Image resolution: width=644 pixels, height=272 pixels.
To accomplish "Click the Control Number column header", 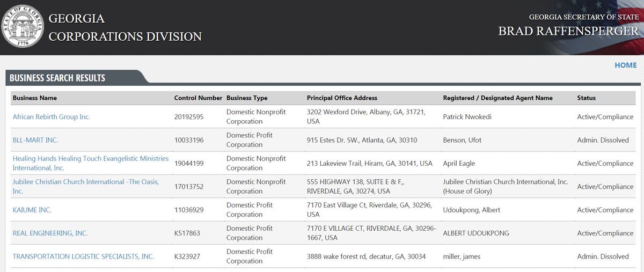I will click(x=198, y=98).
